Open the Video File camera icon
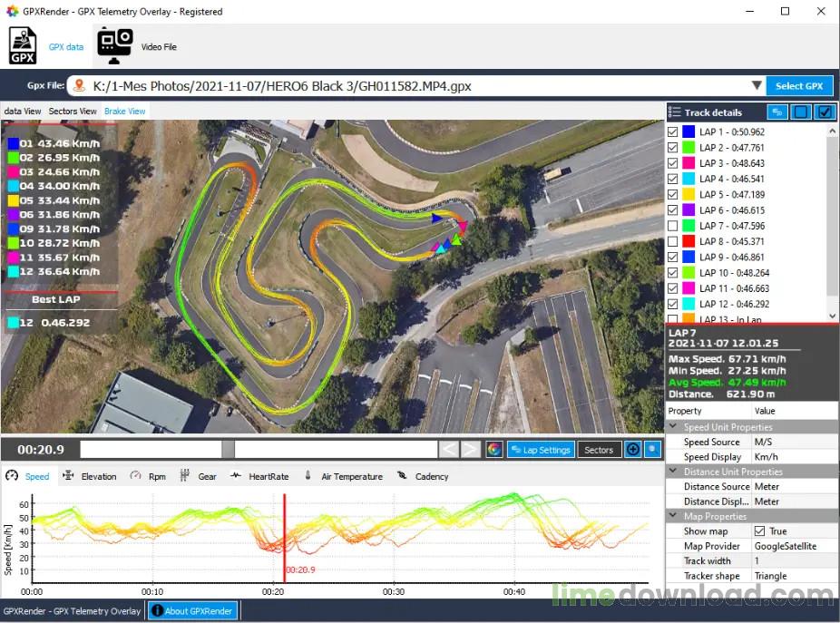The height and width of the screenshot is (623, 840). [x=114, y=45]
